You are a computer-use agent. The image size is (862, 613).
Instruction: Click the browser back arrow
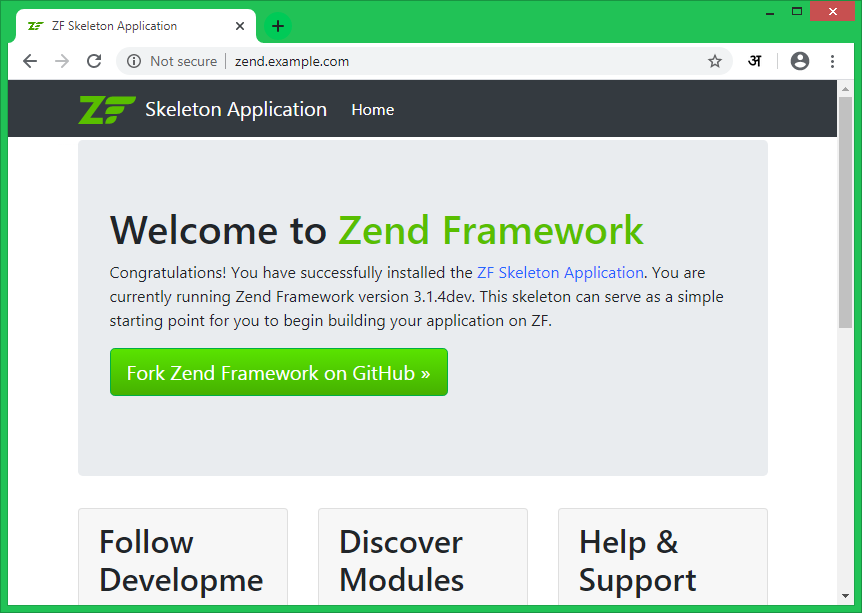30,61
